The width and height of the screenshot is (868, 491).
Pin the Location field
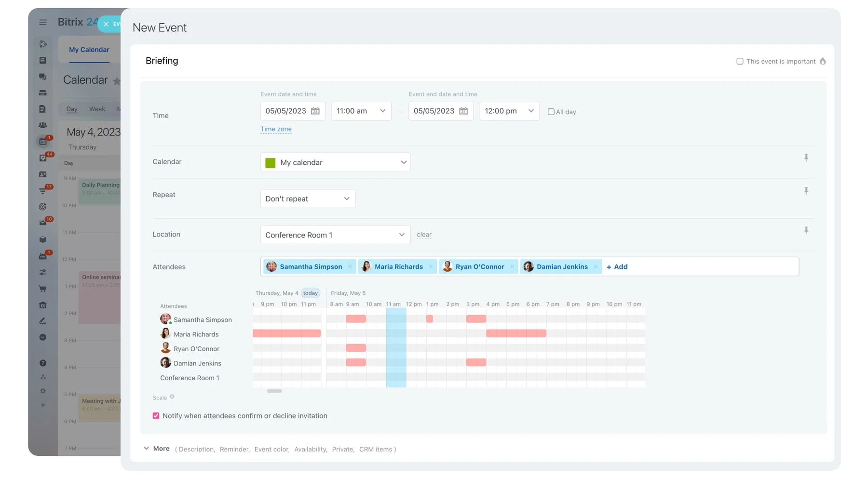[806, 231]
